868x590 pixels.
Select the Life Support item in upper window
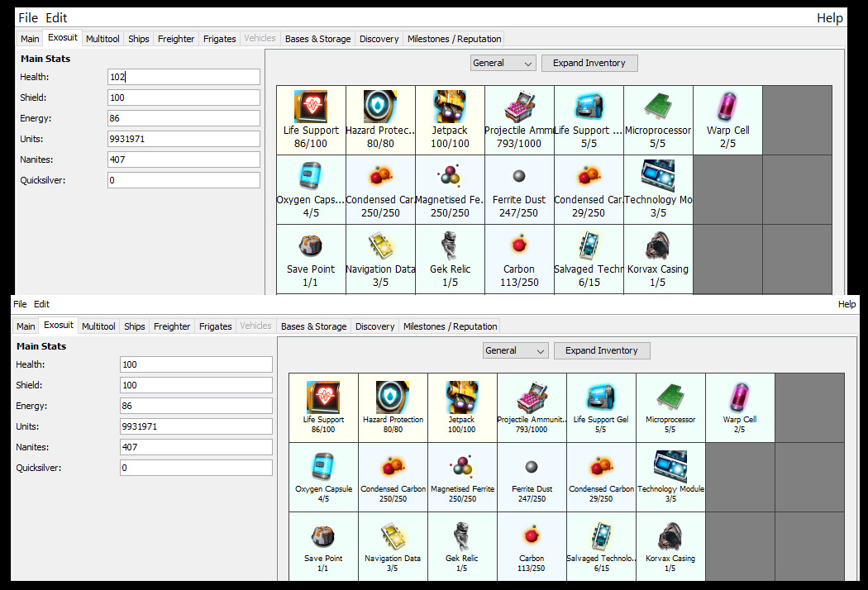(311, 120)
